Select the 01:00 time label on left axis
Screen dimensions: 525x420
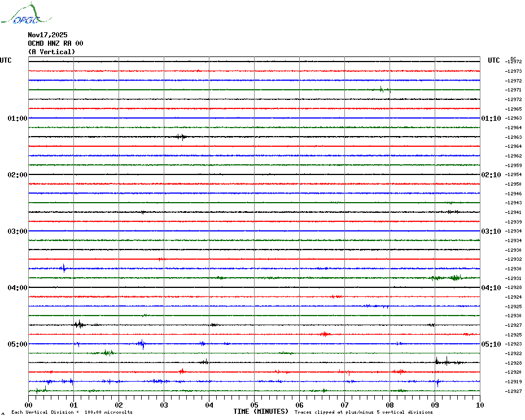17,119
